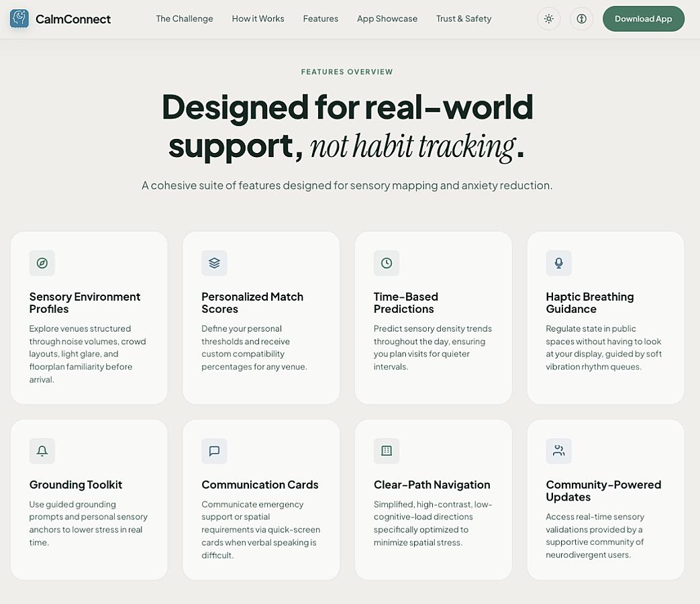
Task: Click the CalmConnect brand name
Action: click(73, 19)
